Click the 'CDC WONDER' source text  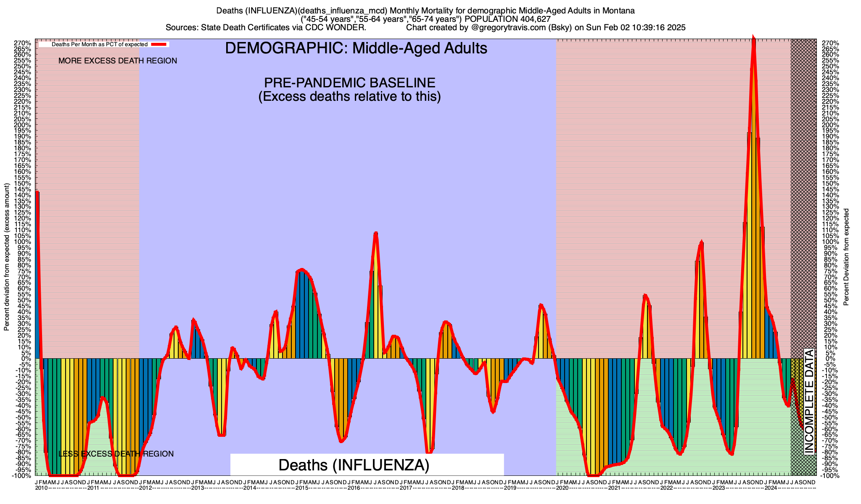click(335, 28)
